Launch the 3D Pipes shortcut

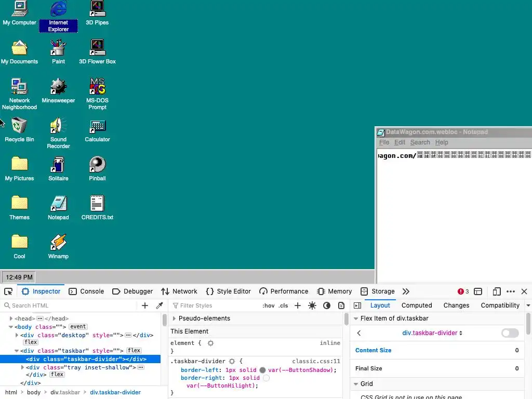pos(97,14)
